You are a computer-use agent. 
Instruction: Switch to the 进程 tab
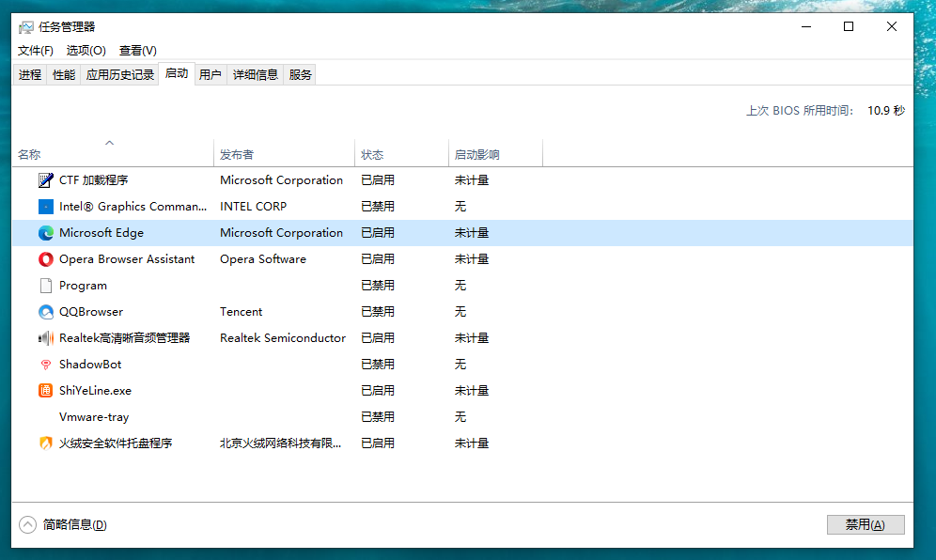coord(30,74)
